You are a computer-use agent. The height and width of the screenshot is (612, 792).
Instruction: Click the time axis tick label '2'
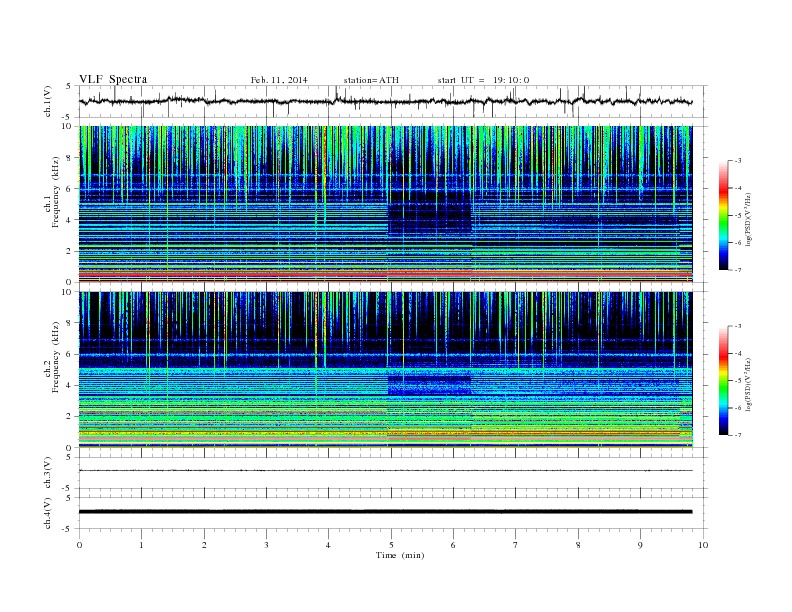click(204, 545)
